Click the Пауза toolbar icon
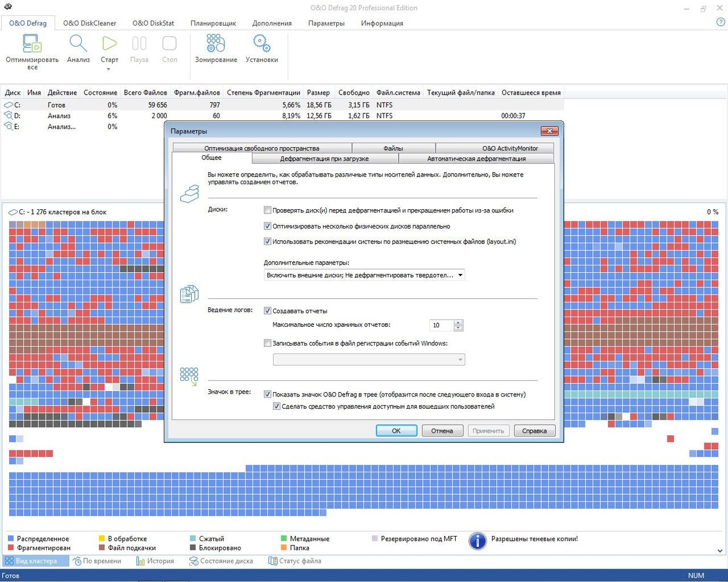The height and width of the screenshot is (582, 728). pos(139,44)
